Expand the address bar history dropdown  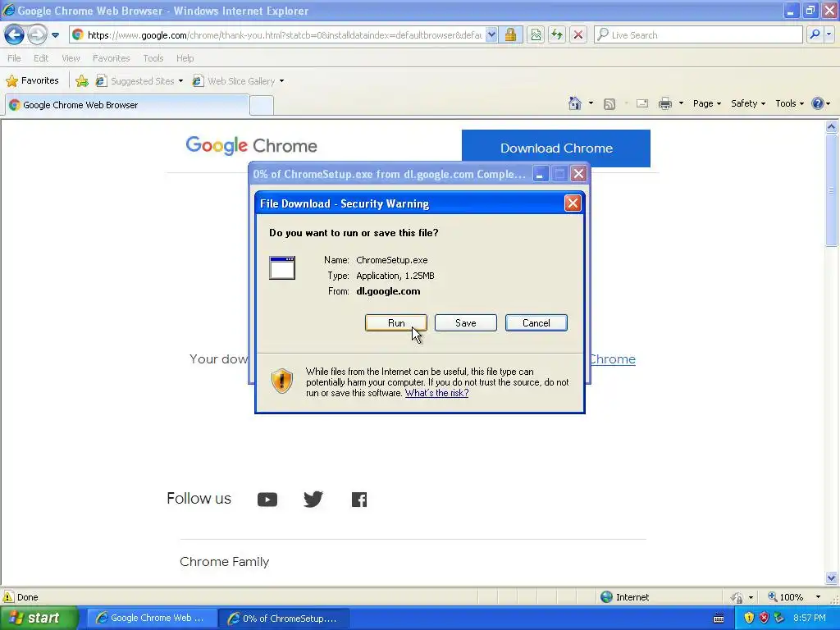(x=491, y=34)
